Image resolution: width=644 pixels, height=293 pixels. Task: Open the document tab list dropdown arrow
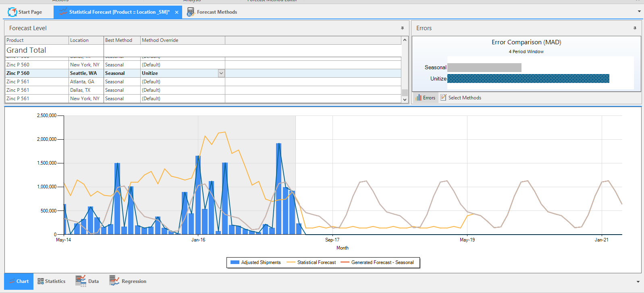point(639,11)
